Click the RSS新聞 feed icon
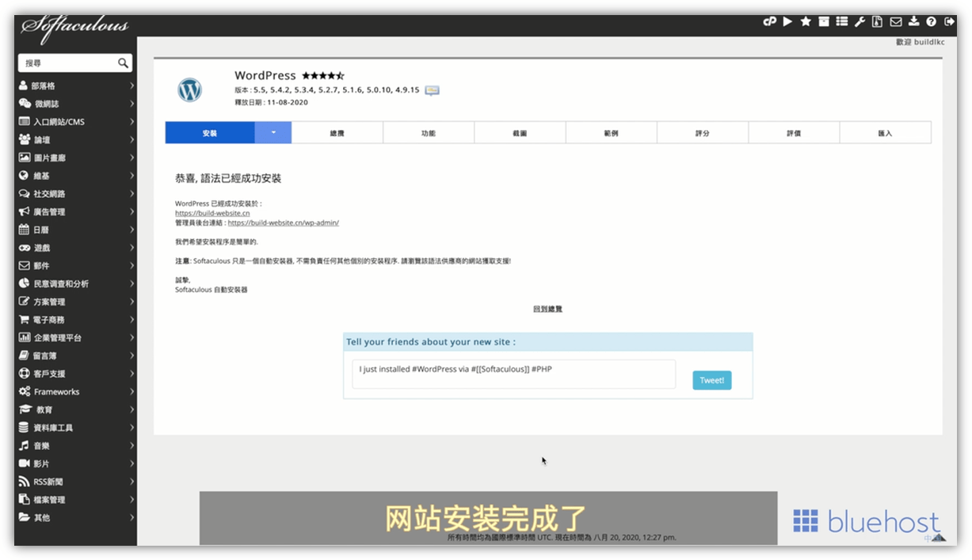This screenshot has width=972, height=560. tap(24, 482)
